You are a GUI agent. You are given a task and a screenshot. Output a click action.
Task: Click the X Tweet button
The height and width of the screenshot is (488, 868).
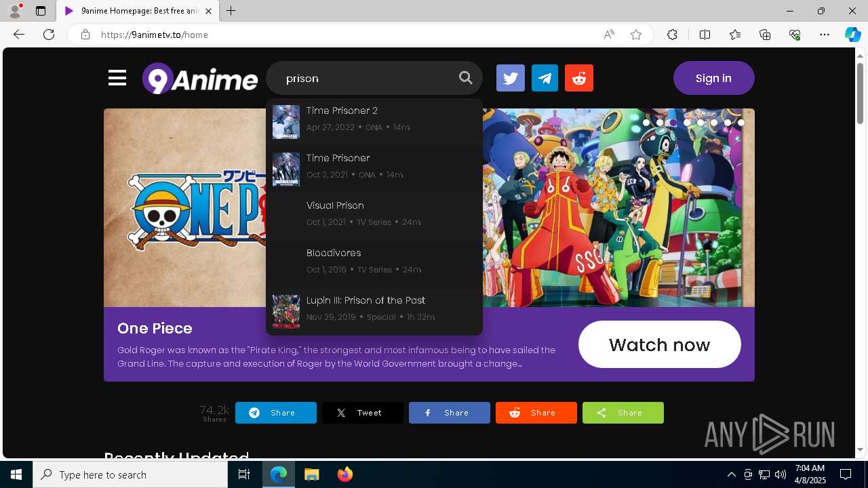click(x=363, y=413)
